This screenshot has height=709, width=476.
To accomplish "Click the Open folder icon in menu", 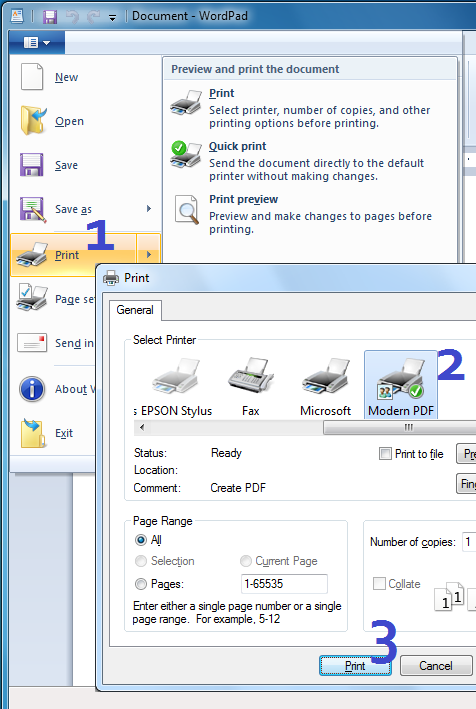I will tap(33, 120).
